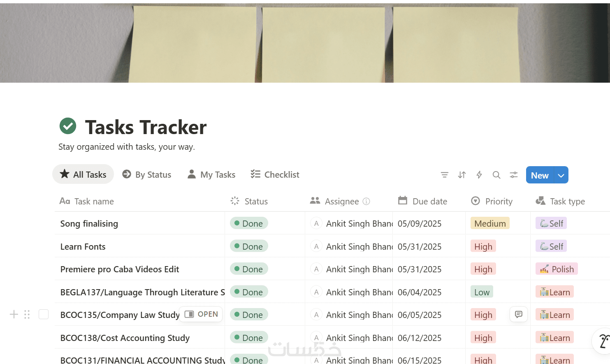The width and height of the screenshot is (610, 364).
Task: Click the sticky notes cover image
Action: tap(305, 43)
